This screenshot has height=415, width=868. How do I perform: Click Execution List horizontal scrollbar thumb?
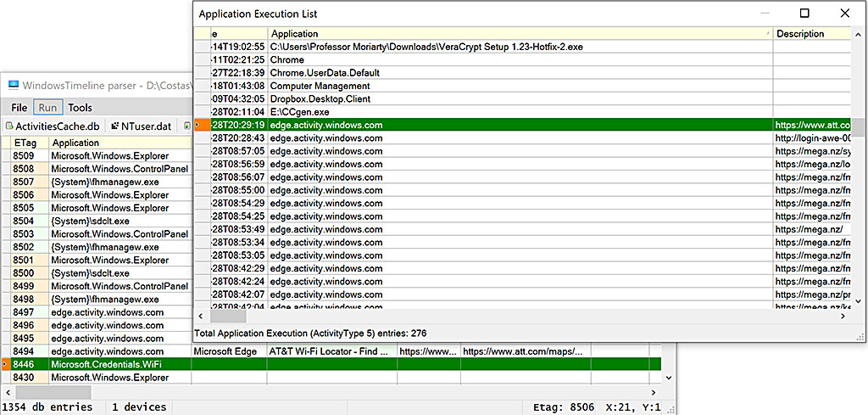tap(229, 316)
